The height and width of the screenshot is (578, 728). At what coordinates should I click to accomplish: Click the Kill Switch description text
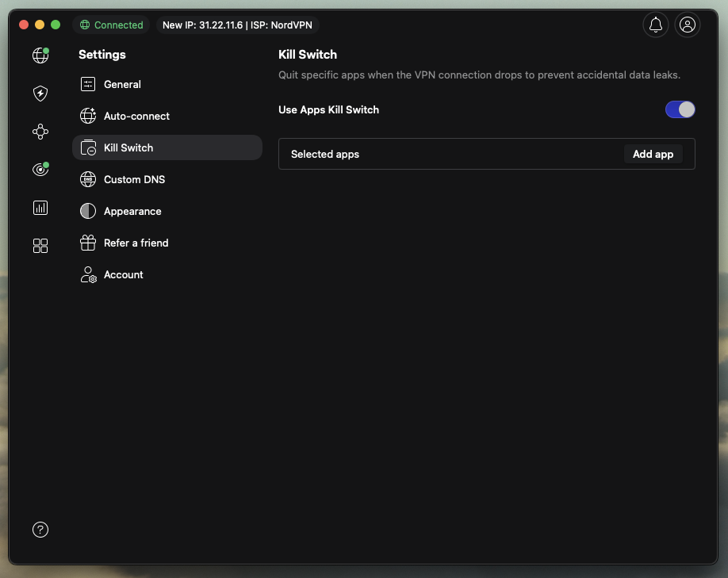(479, 75)
